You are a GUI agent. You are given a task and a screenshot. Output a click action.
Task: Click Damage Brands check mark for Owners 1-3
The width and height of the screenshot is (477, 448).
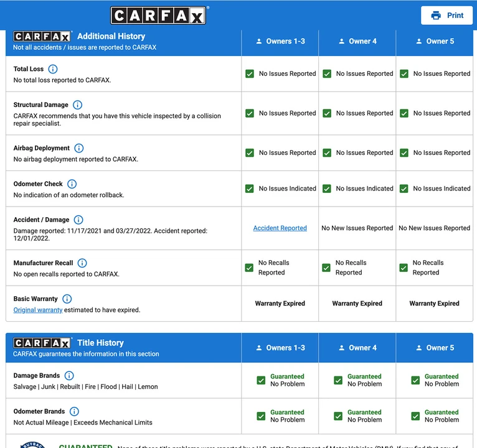[261, 381]
